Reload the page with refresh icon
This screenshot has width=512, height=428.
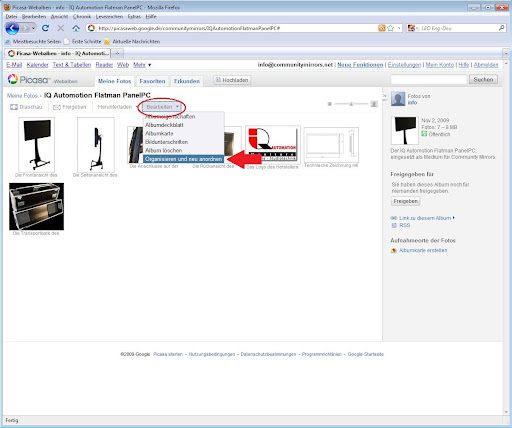point(45,28)
